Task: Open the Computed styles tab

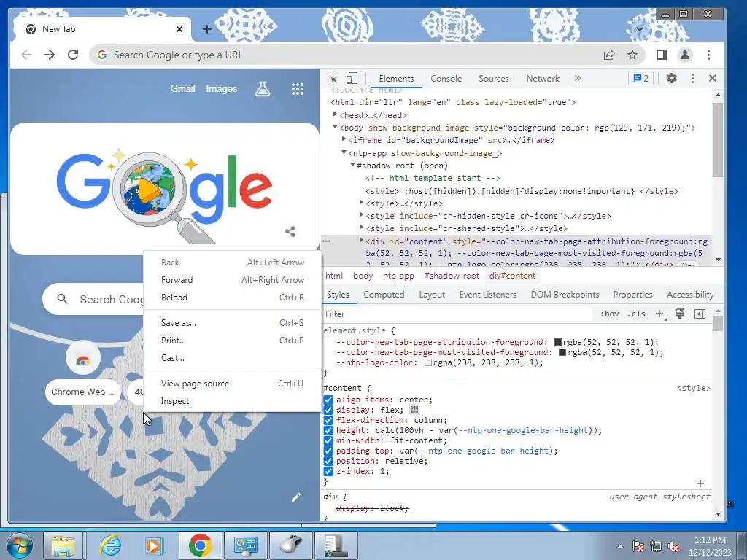Action: [x=384, y=295]
